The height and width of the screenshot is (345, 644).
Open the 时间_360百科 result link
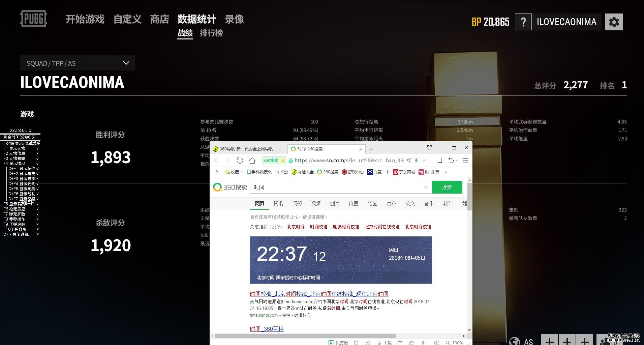pos(267,329)
